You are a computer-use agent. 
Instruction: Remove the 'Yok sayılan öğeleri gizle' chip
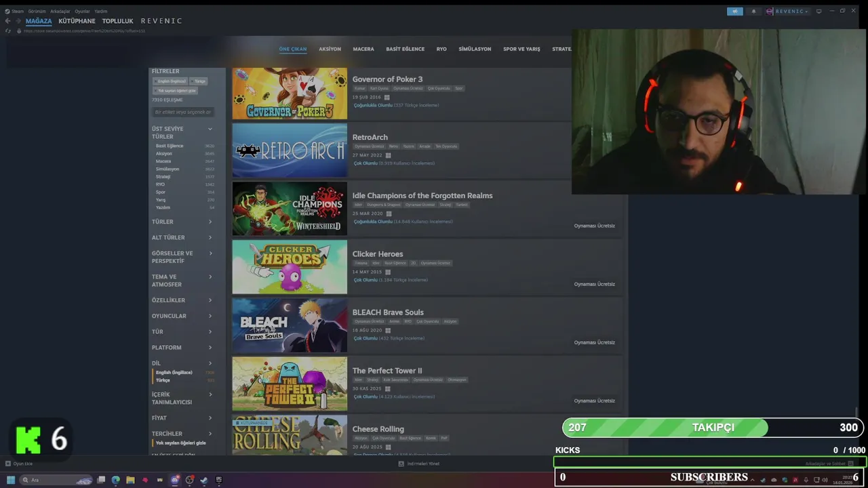point(175,90)
